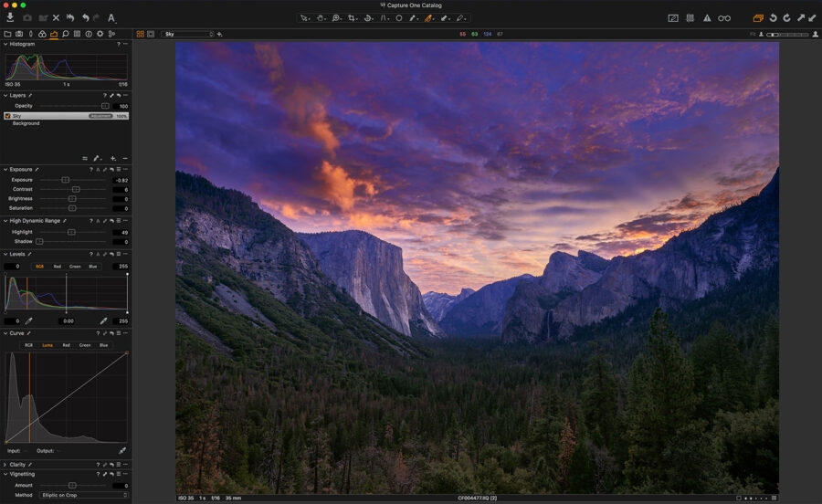The image size is (822, 504).
Task: Expand the Clarity panel
Action: coord(5,464)
